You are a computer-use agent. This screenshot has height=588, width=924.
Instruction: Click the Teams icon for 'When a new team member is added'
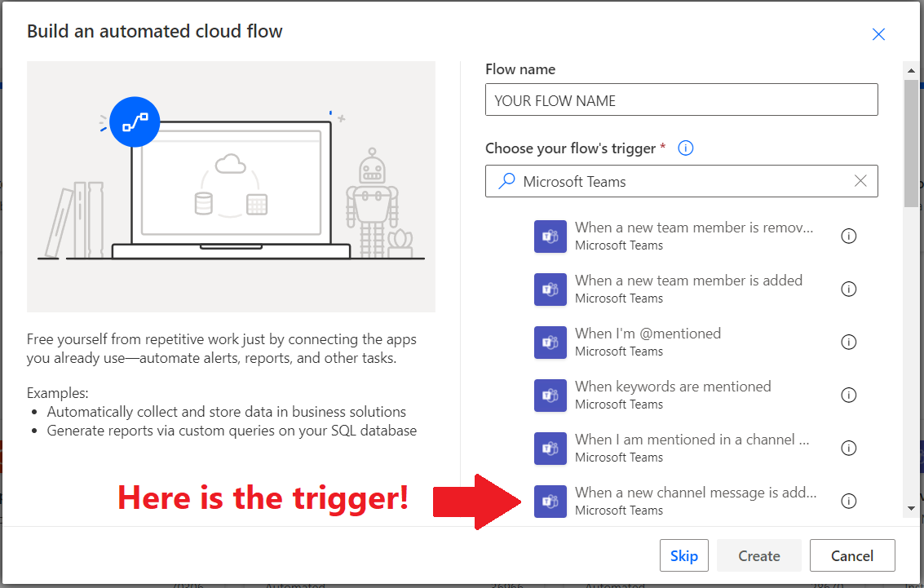550,290
